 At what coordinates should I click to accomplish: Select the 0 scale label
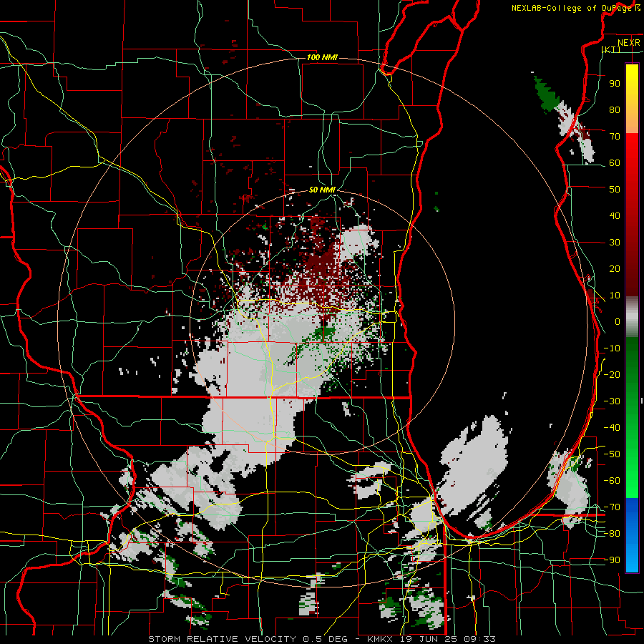pos(618,322)
